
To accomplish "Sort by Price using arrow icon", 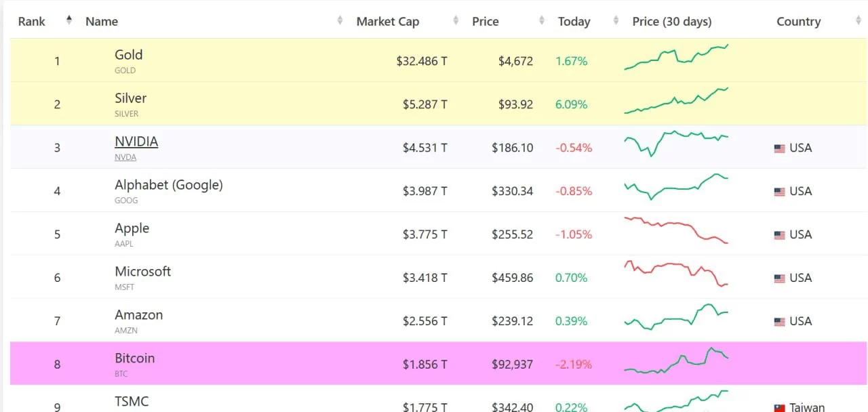I will click(x=542, y=21).
